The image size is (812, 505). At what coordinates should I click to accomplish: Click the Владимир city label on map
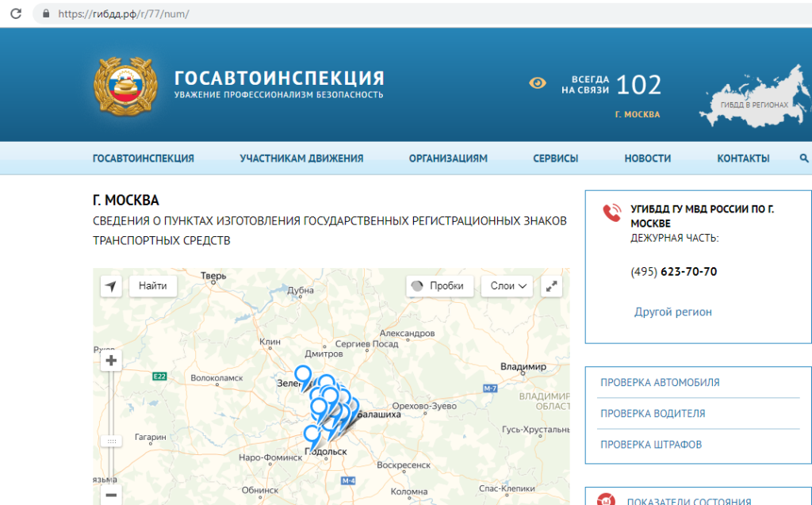coord(523,366)
